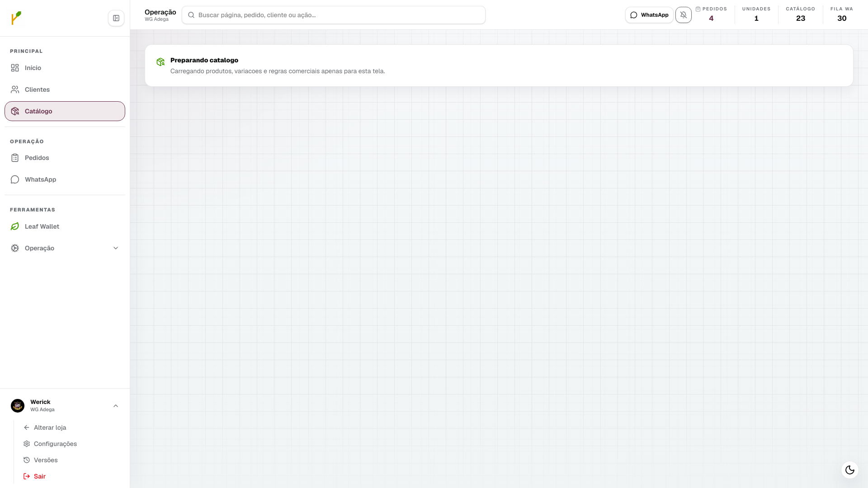Click the WhatsApp button in the header

649,15
